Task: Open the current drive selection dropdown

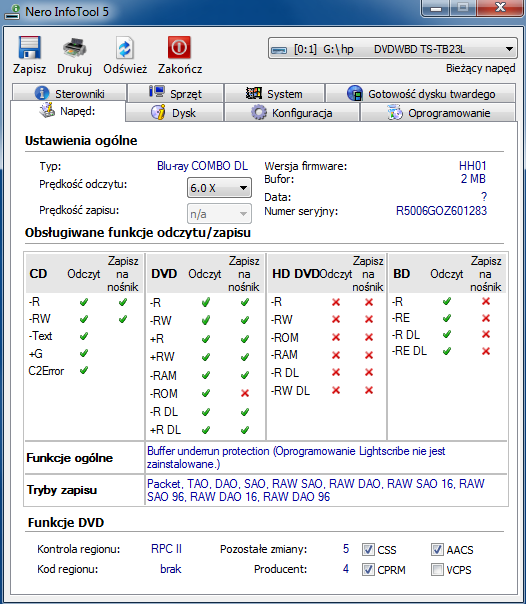Action: pos(392,49)
